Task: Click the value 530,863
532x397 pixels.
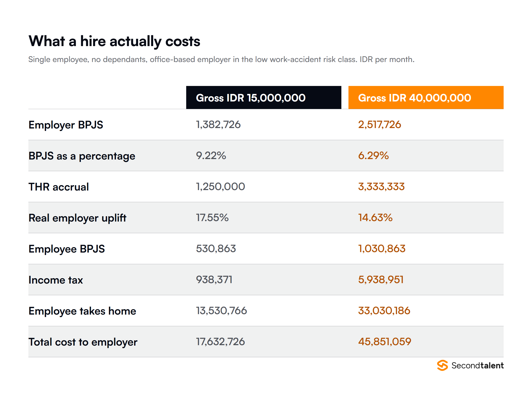Action: [216, 249]
